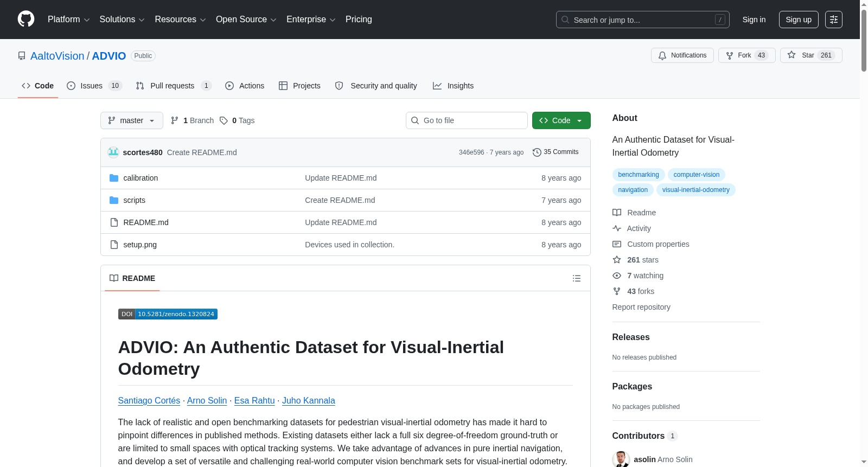Click the Sign up button
The image size is (868, 467).
799,20
